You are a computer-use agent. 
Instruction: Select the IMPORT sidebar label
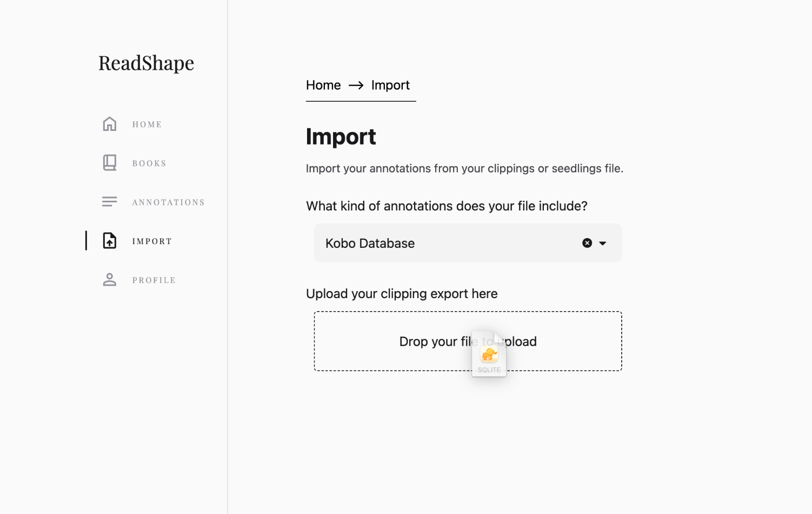152,241
